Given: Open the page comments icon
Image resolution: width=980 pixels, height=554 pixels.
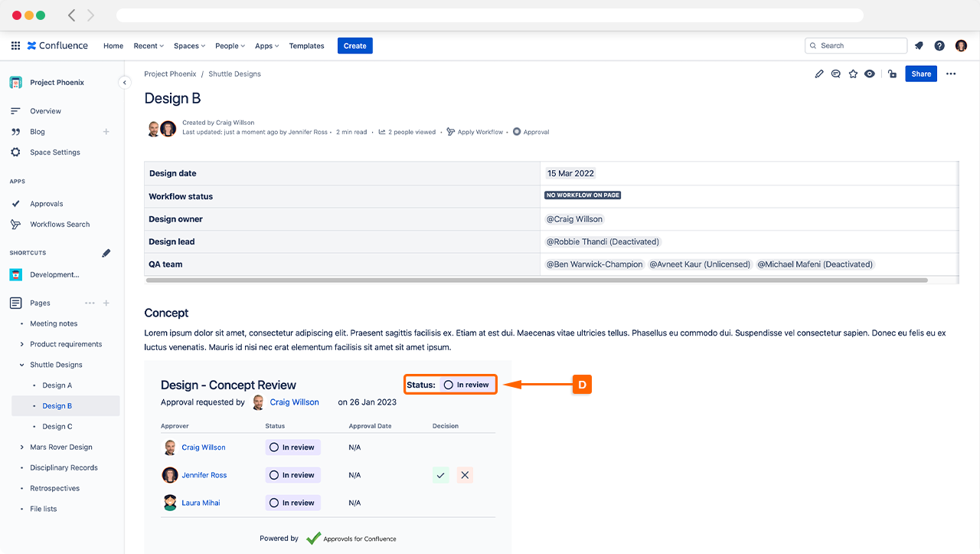Looking at the screenshot, I should pos(836,74).
